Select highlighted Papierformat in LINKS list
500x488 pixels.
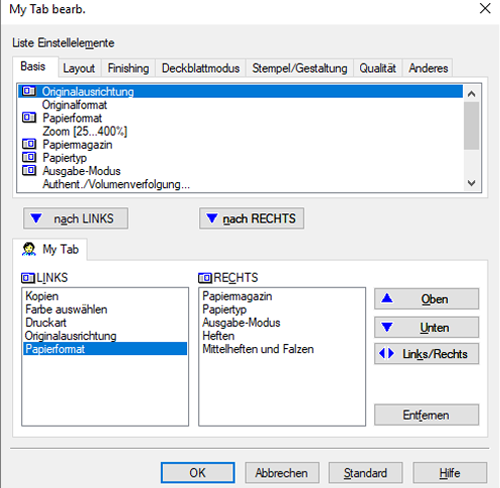tap(105, 349)
